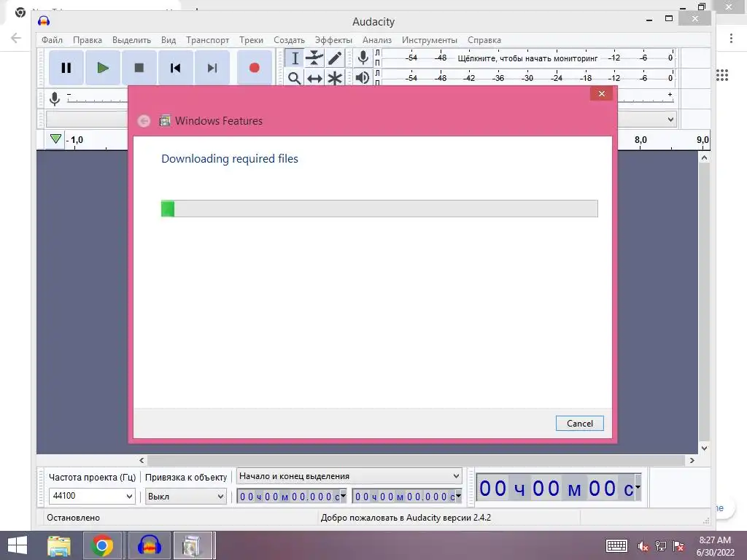Open File Explorer from the taskbar

pyautogui.click(x=59, y=545)
